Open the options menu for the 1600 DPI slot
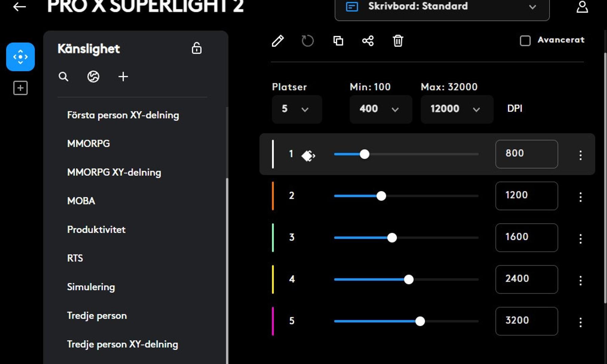Viewport: 607px width, 364px height. 580,239
